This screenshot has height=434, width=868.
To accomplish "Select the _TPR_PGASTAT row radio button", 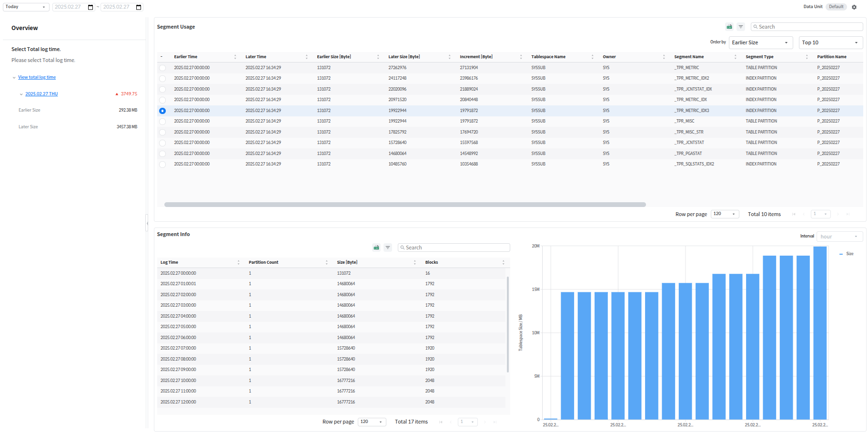I will (x=162, y=154).
